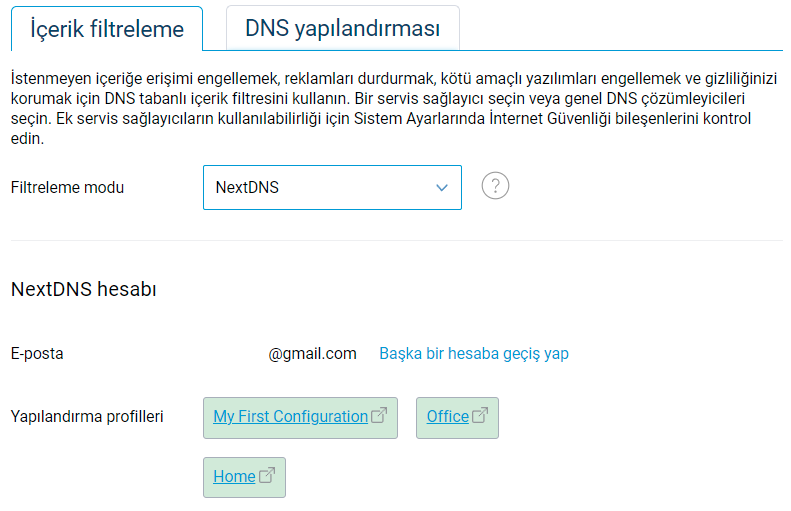The height and width of the screenshot is (511, 791).
Task: Open the Office profile link
Action: (x=447, y=417)
